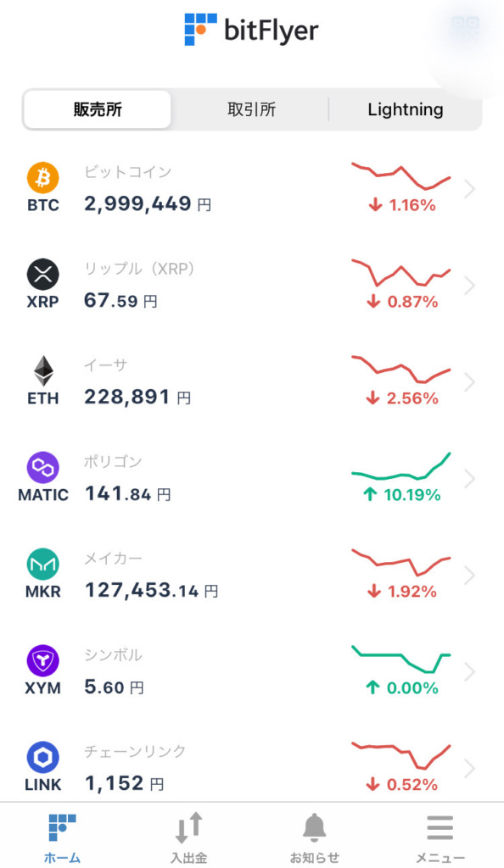
Task: Tap the Symbol XYM purple icon
Action: point(43,660)
